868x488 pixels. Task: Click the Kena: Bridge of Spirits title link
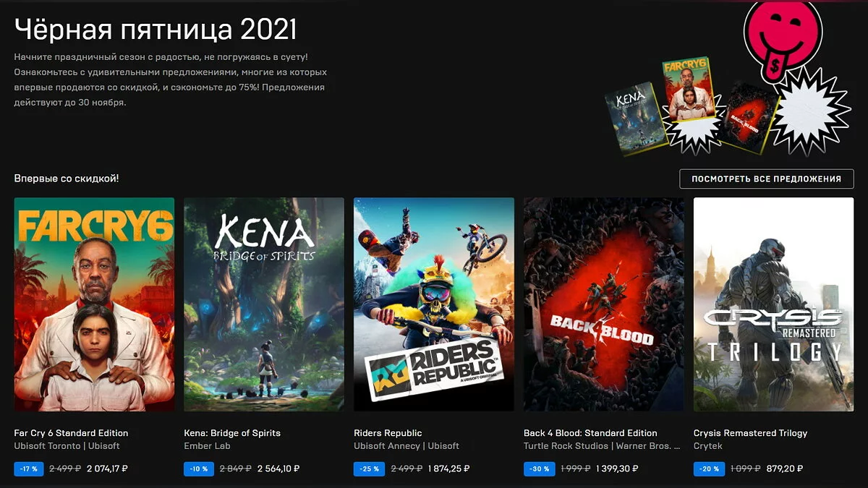[x=232, y=433]
